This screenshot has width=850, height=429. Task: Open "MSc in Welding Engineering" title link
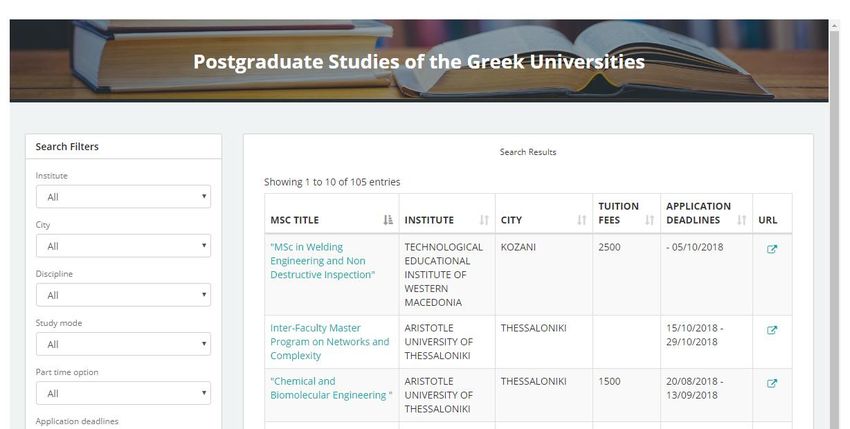pyautogui.click(x=323, y=261)
